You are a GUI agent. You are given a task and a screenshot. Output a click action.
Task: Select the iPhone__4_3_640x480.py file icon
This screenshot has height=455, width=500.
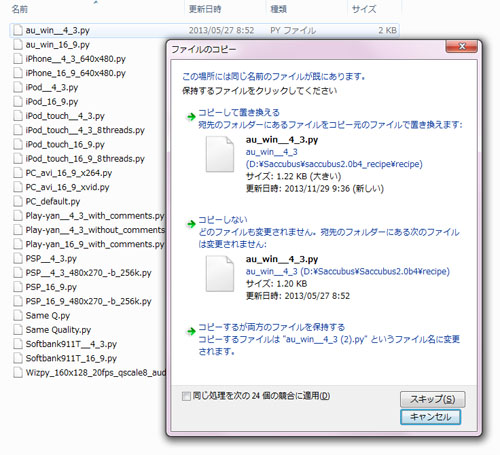tap(18, 59)
